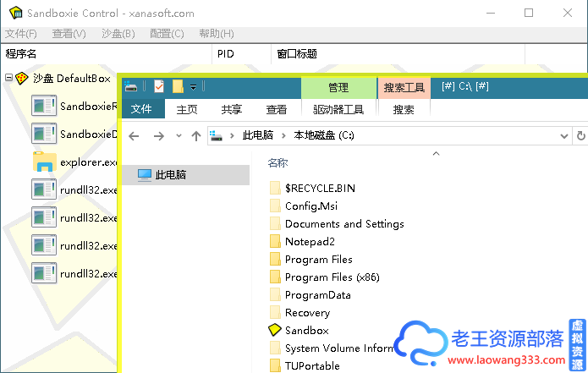The width and height of the screenshot is (588, 373).
Task: Click the Sandboxie DefaultBox sandbox icon
Action: [x=22, y=79]
